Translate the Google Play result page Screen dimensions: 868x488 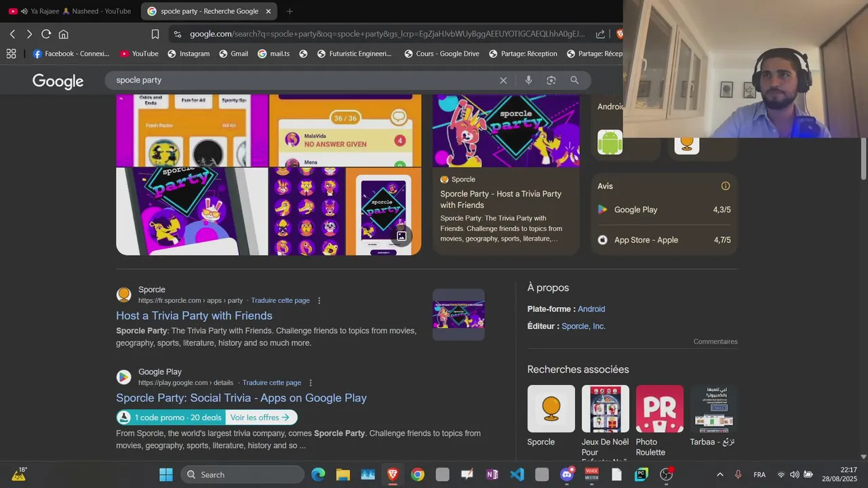[x=271, y=382]
